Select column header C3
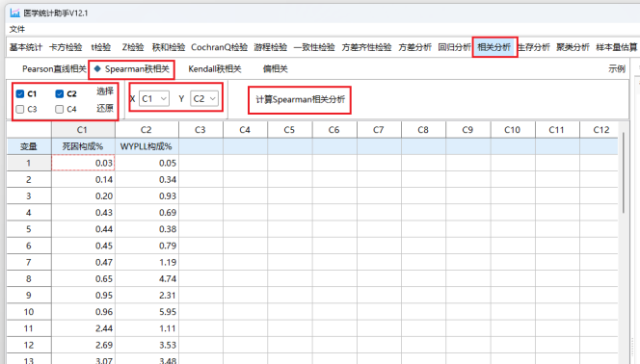Viewport: 640px width, 364px height. coord(200,130)
